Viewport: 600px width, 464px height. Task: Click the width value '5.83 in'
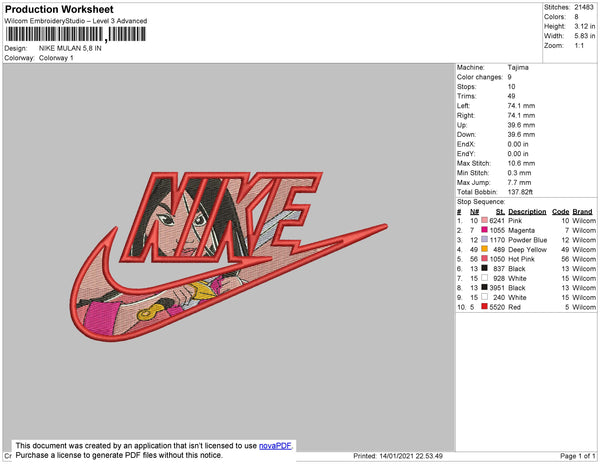584,36
